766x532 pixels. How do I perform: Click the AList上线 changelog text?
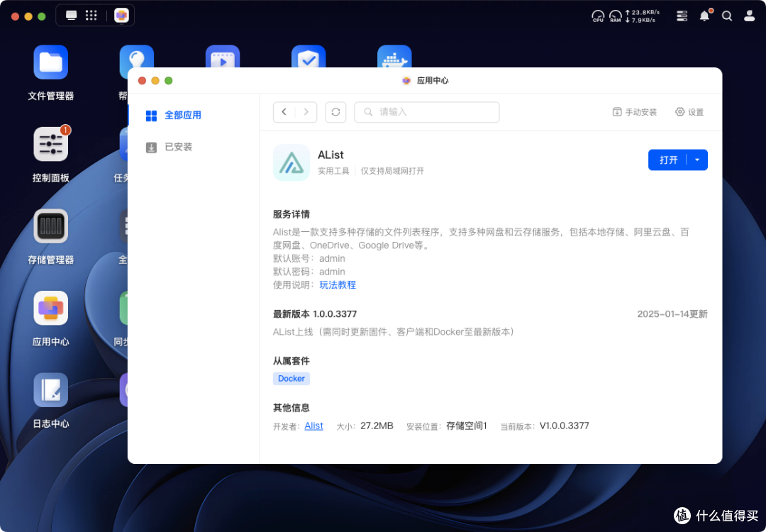coord(393,332)
